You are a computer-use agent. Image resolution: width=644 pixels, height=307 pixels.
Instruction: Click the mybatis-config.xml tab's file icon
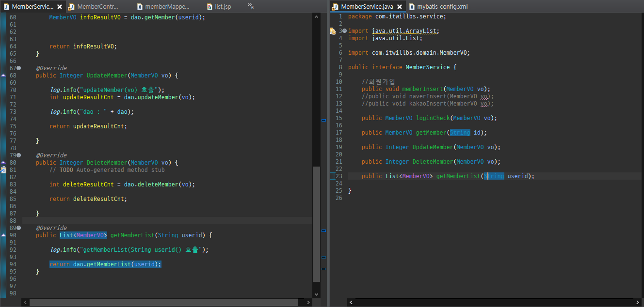coord(412,7)
